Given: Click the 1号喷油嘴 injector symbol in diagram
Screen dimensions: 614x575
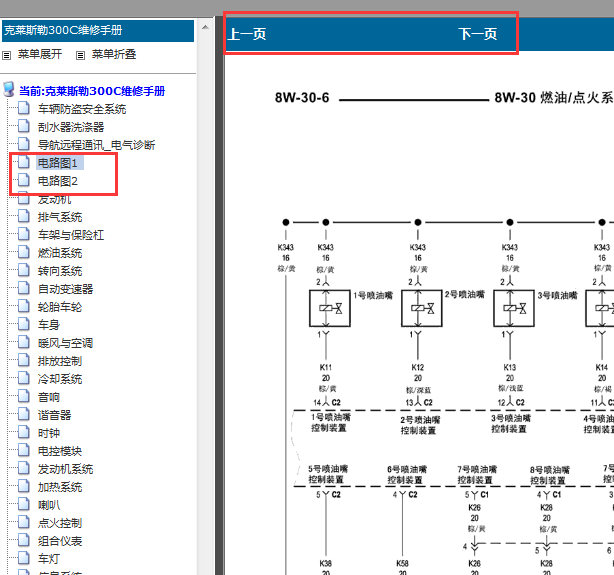Looking at the screenshot, I should coord(330,308).
